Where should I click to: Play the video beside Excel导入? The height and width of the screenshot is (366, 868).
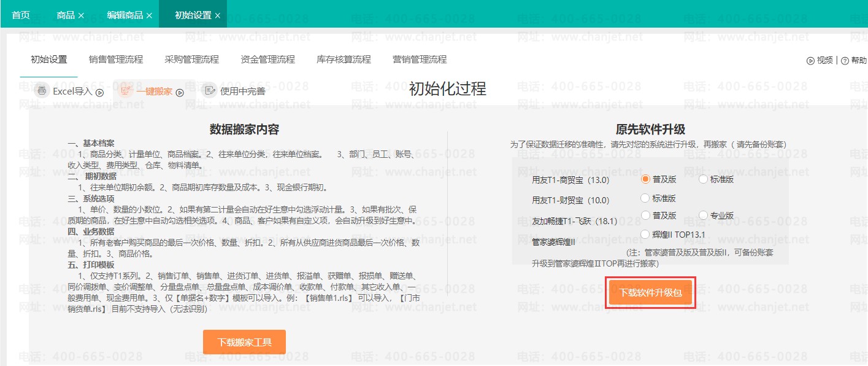click(x=99, y=93)
